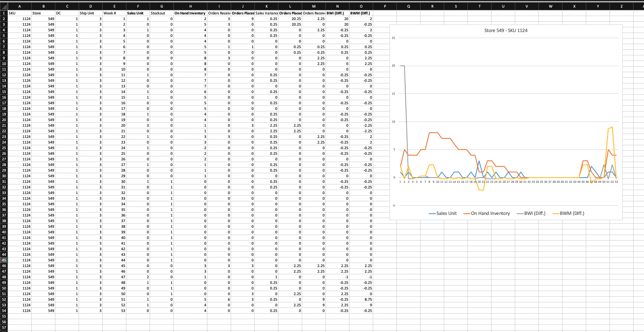Select column K header

(x=266, y=6)
